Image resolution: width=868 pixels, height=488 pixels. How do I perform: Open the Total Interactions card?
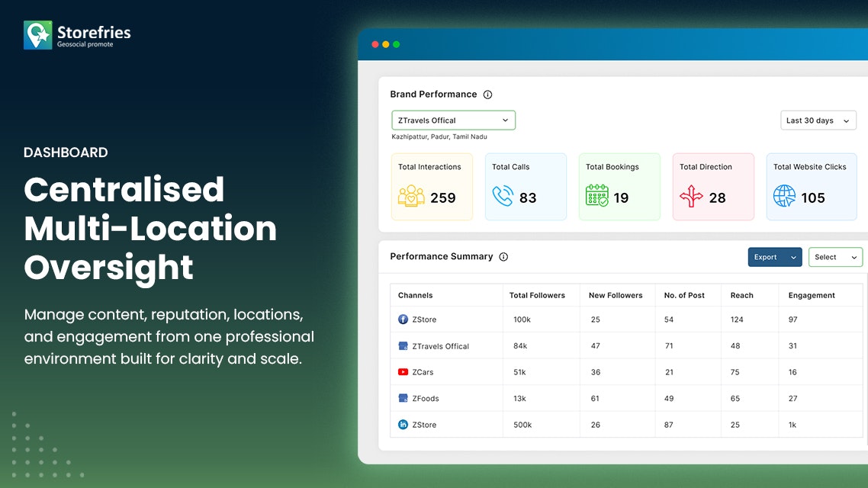pyautogui.click(x=432, y=187)
